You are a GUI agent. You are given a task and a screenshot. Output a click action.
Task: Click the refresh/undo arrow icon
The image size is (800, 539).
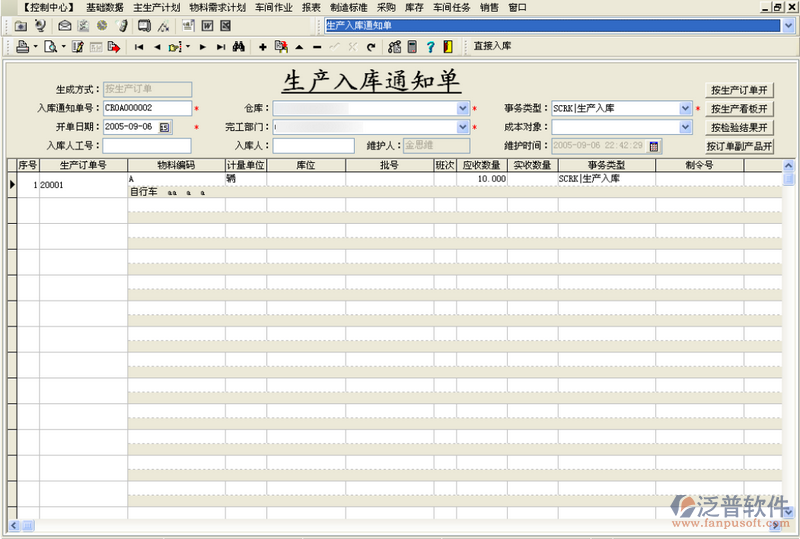point(371,46)
